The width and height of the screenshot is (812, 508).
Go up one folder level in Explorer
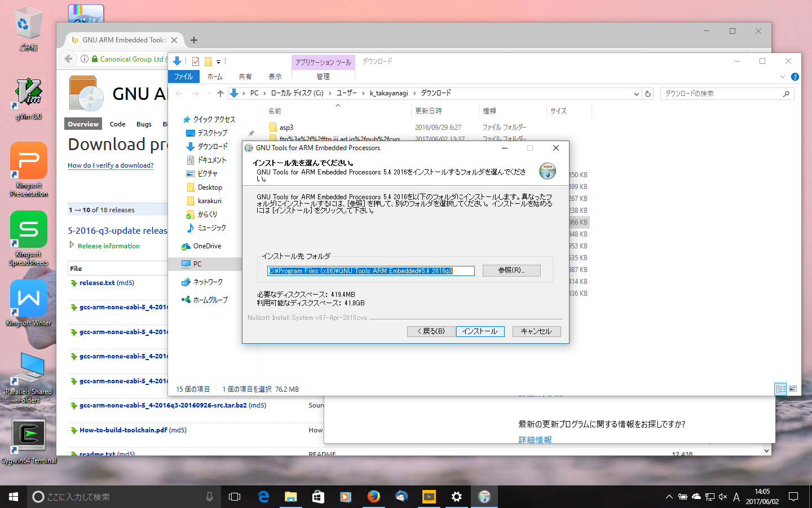pos(220,94)
